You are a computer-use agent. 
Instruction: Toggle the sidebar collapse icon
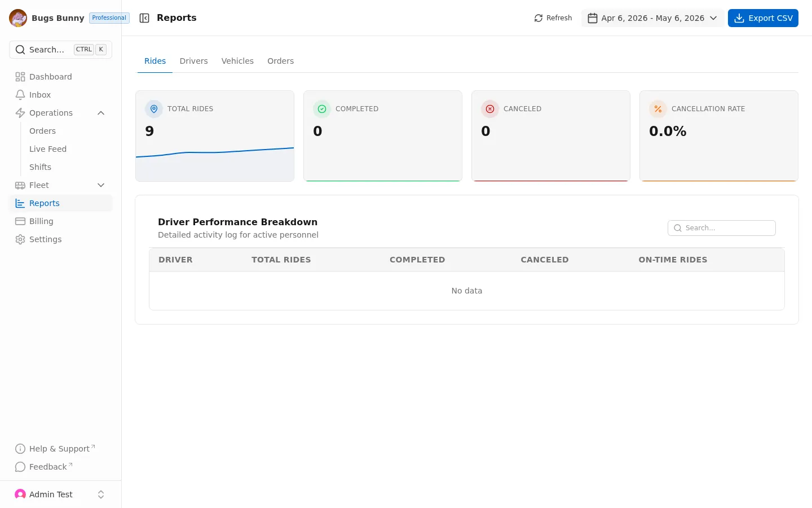pos(144,18)
